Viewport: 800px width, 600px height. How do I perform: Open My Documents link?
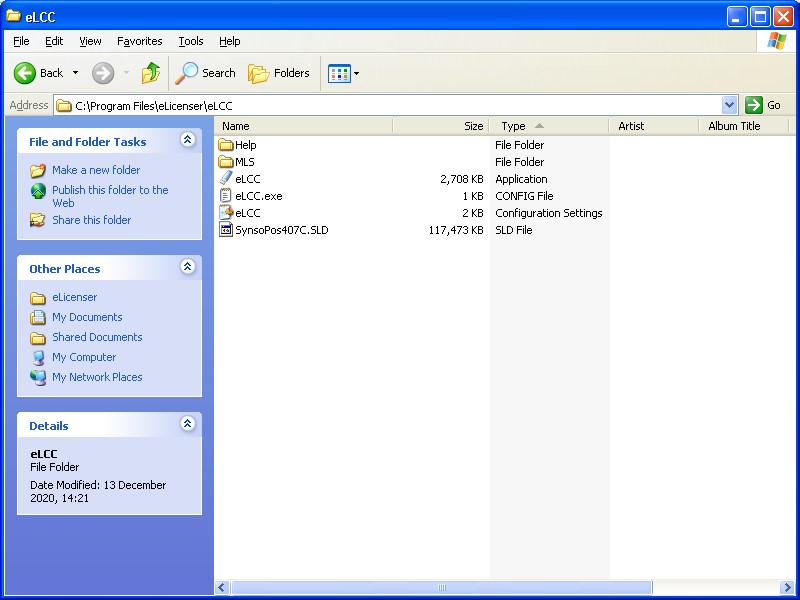coord(87,317)
